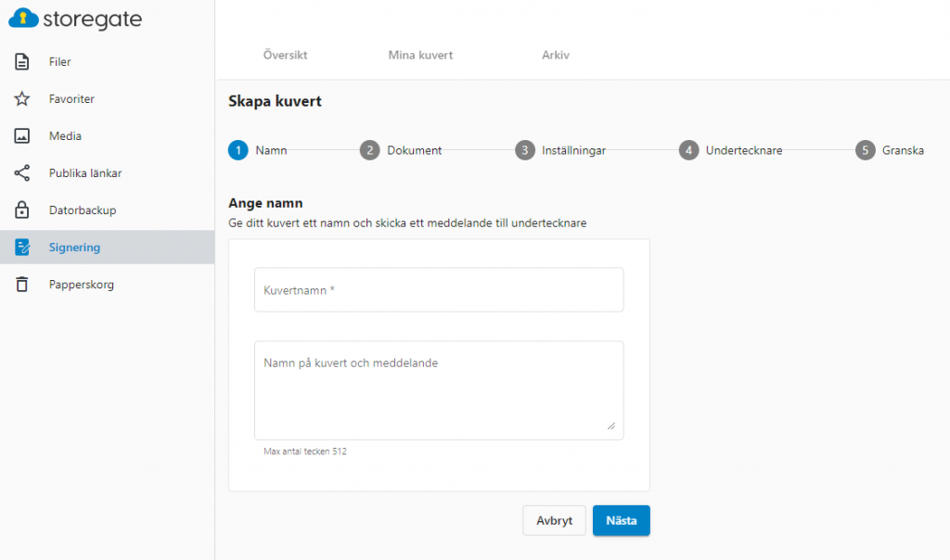Focus the Kuvertnamn input field

439,290
